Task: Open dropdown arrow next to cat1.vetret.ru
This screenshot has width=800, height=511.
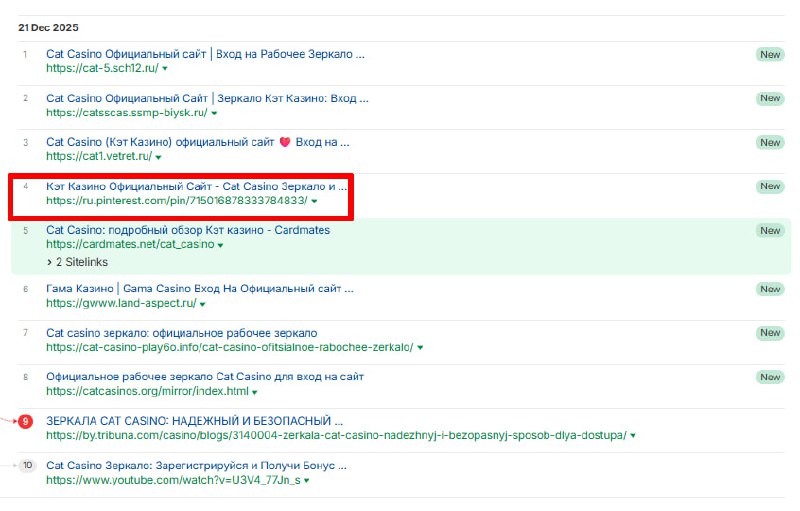Action: click(x=159, y=157)
